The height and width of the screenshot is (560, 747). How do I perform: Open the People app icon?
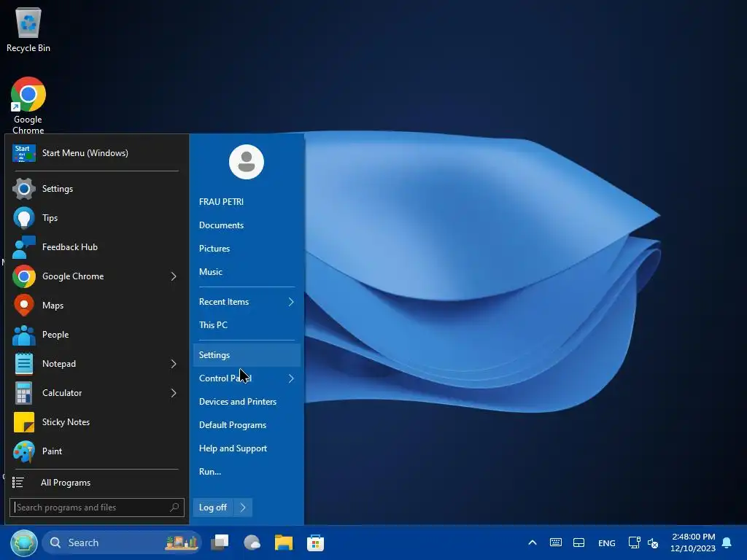pyautogui.click(x=24, y=335)
